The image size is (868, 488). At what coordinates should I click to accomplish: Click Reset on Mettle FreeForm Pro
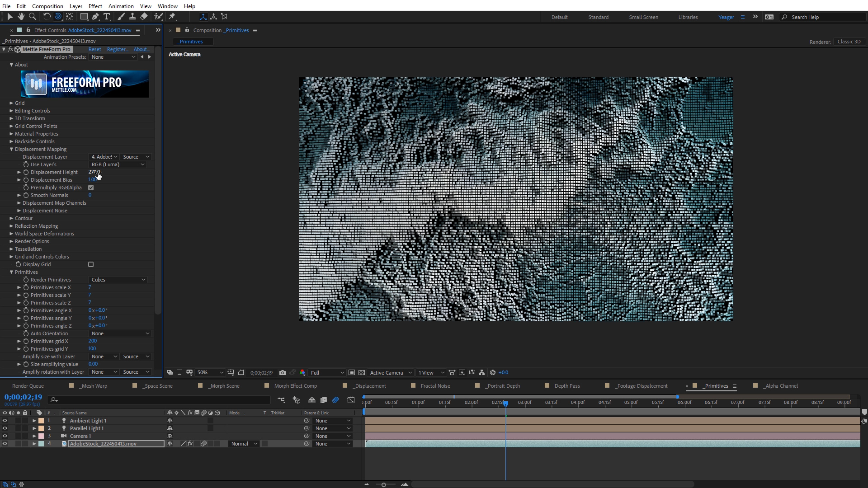[94, 49]
